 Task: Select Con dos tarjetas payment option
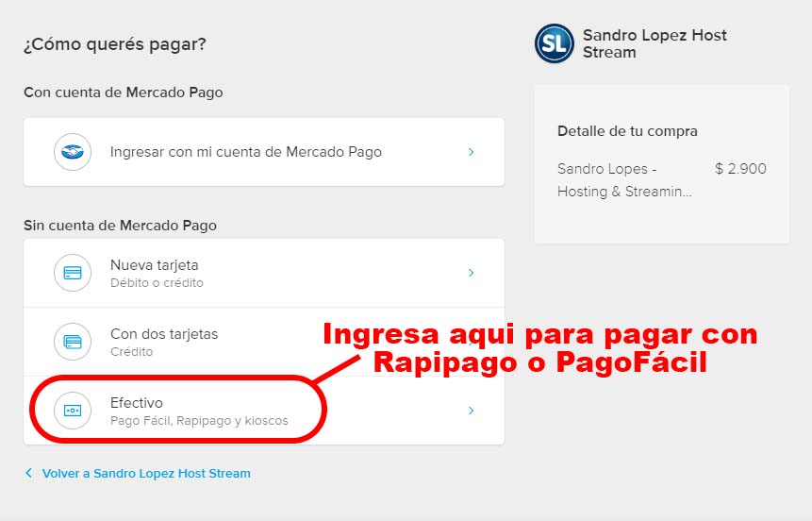(x=264, y=343)
